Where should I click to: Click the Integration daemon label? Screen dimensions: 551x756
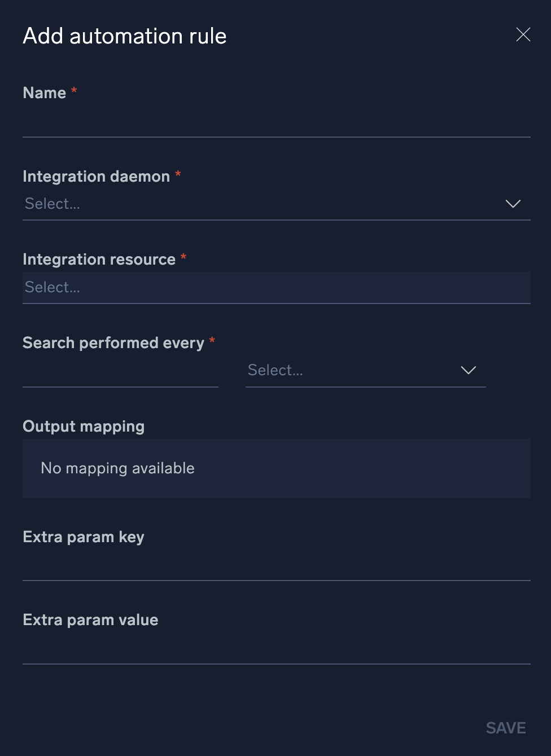click(96, 177)
